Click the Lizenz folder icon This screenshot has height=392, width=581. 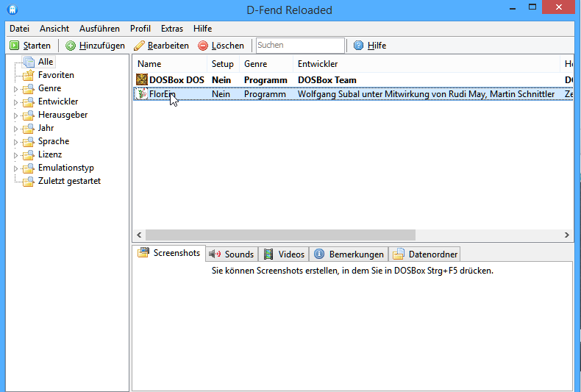[29, 155]
